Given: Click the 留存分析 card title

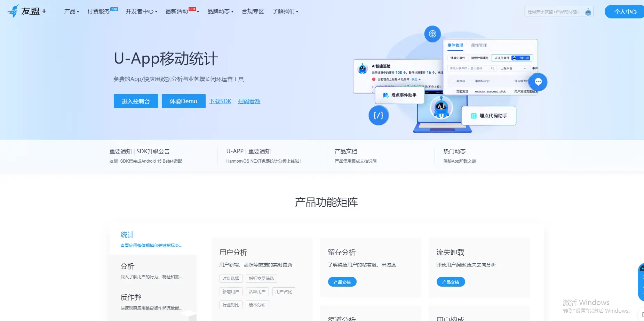Looking at the screenshot, I should [342, 252].
